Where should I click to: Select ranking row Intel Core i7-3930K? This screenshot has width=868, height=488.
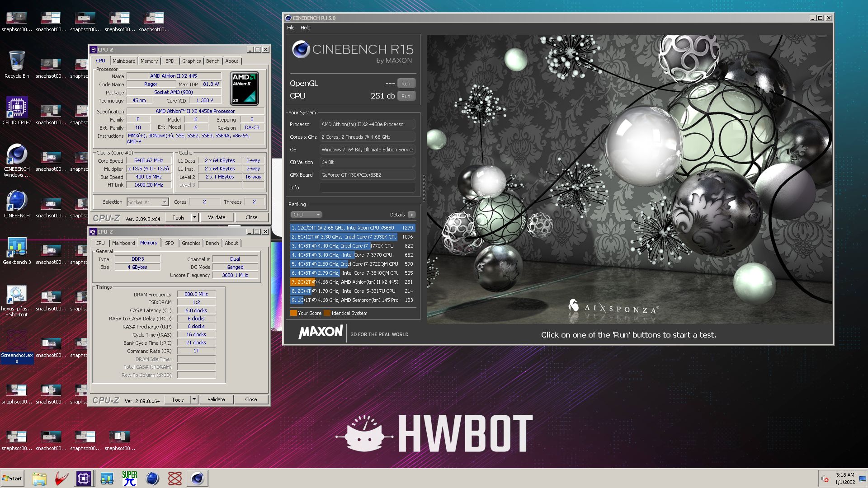click(x=353, y=237)
